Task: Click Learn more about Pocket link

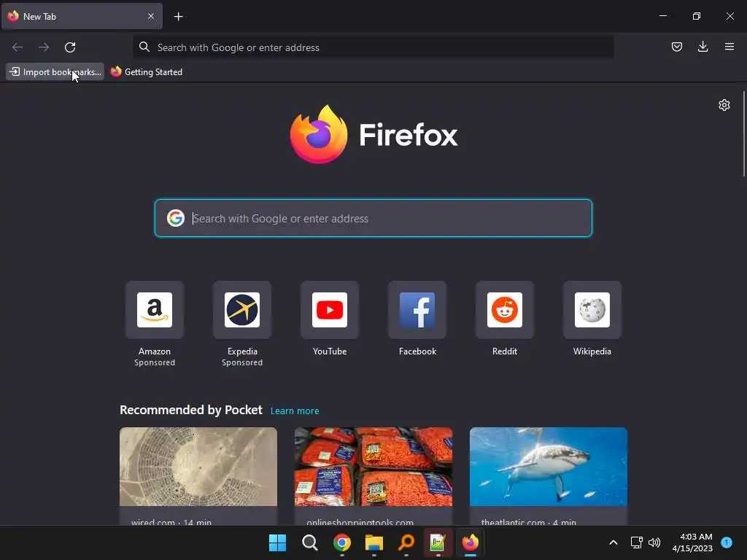Action: coord(295,411)
